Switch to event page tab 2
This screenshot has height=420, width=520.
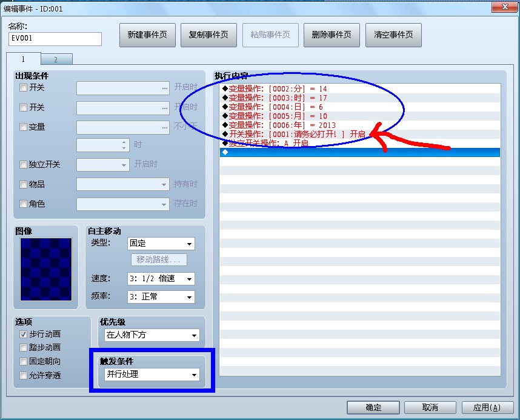56,60
